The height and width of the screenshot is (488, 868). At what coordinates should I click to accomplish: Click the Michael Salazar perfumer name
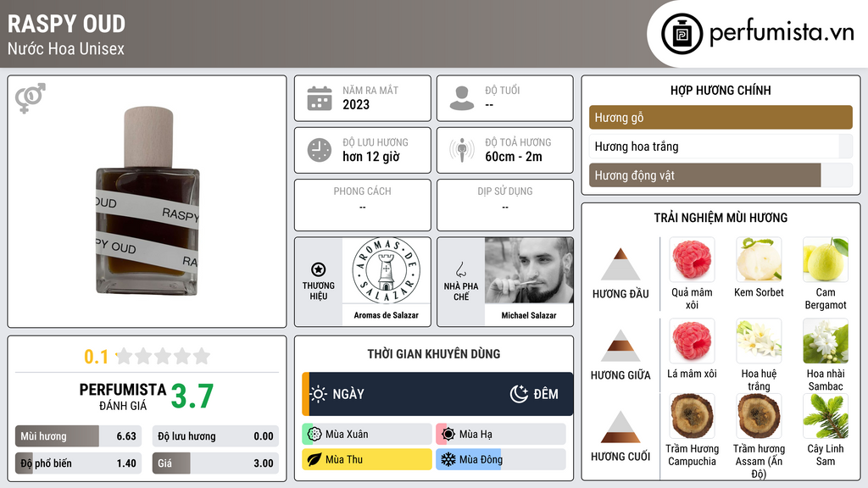529,315
